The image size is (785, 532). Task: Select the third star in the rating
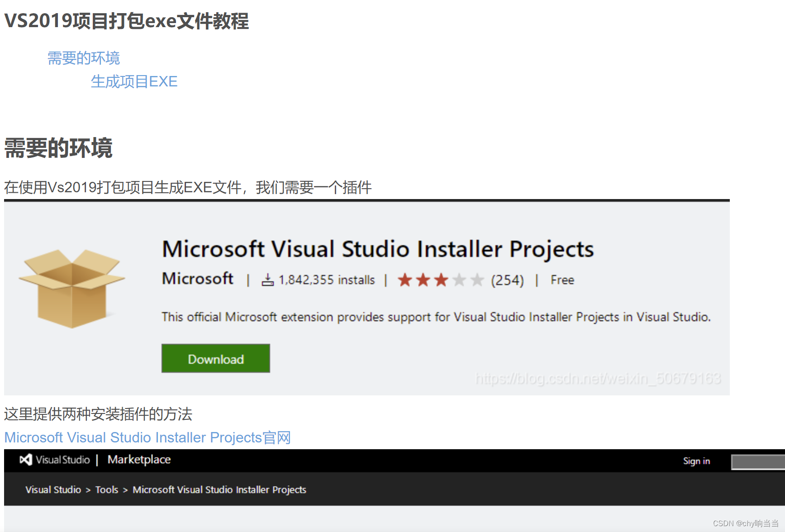coord(441,280)
